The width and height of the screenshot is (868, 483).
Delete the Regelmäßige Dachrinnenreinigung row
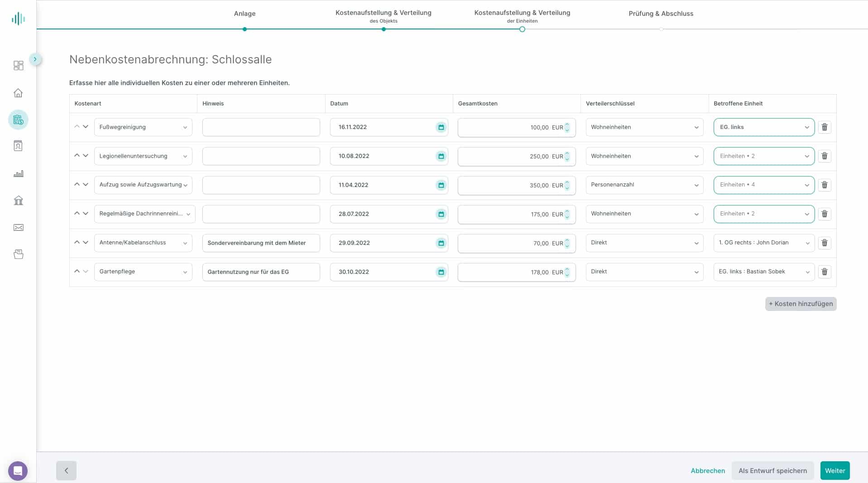click(x=825, y=214)
